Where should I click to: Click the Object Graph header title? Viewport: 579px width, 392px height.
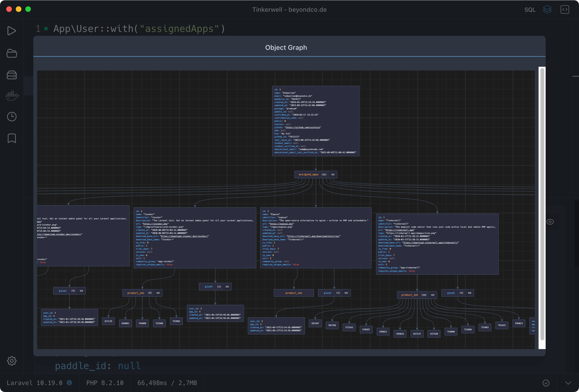click(x=286, y=47)
